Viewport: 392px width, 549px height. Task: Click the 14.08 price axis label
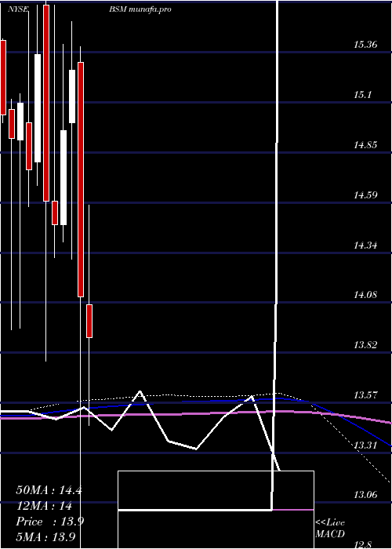coord(365,295)
